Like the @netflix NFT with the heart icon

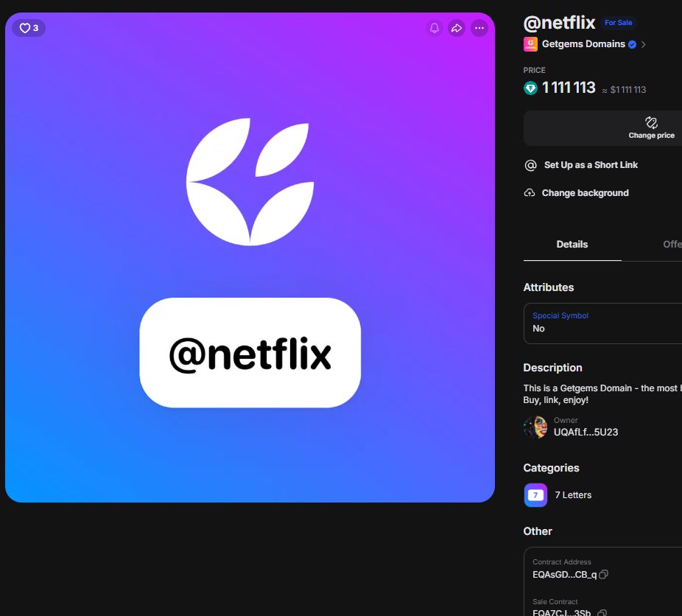(x=29, y=28)
